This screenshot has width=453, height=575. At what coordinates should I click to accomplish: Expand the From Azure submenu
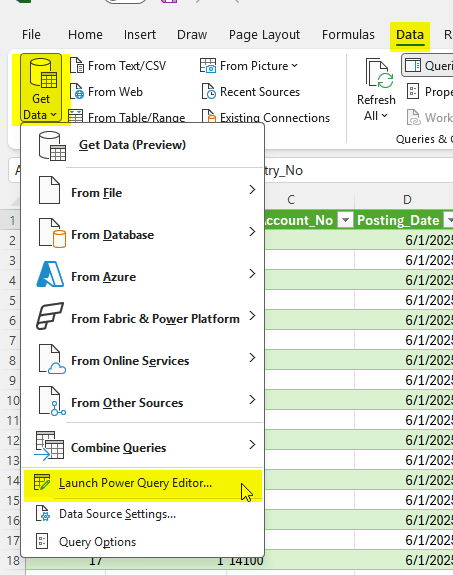coord(143,276)
